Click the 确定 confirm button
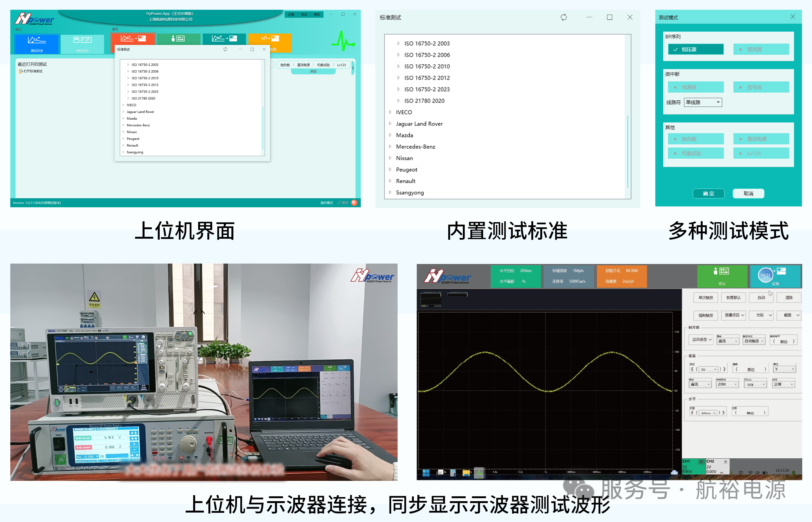 pyautogui.click(x=708, y=193)
